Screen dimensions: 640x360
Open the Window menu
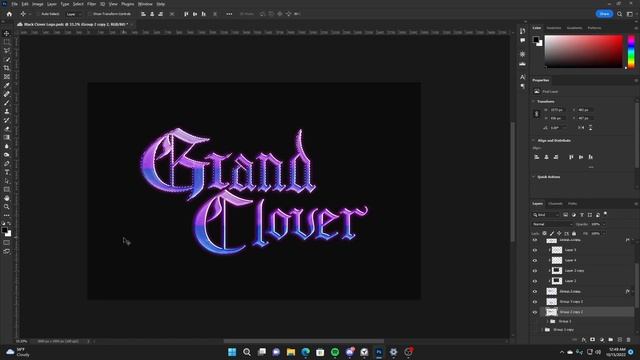pyautogui.click(x=145, y=4)
